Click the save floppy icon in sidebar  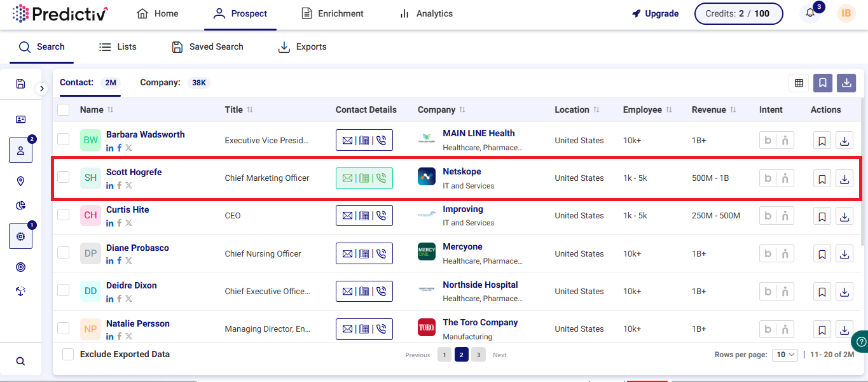click(x=20, y=83)
